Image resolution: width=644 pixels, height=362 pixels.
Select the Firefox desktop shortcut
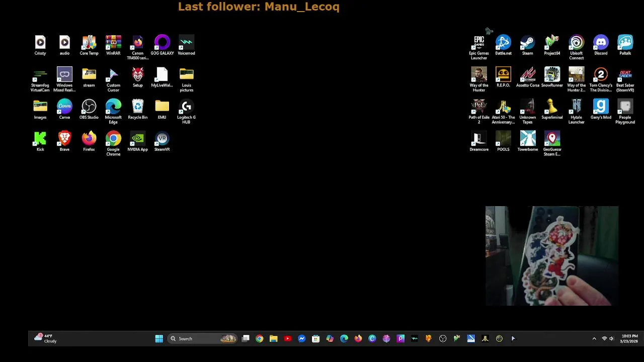coord(89,141)
